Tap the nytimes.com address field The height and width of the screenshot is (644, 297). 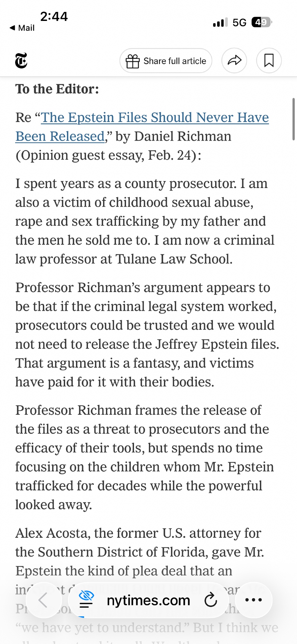[x=148, y=601]
